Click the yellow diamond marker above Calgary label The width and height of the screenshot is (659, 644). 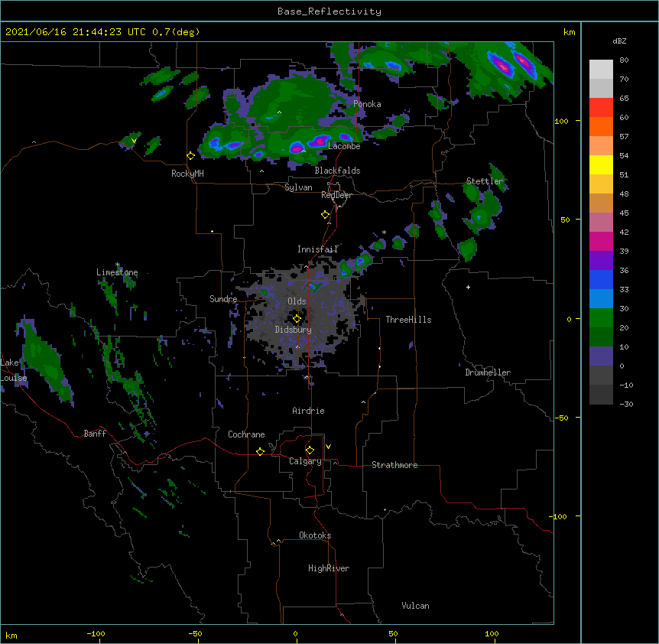[x=310, y=450]
